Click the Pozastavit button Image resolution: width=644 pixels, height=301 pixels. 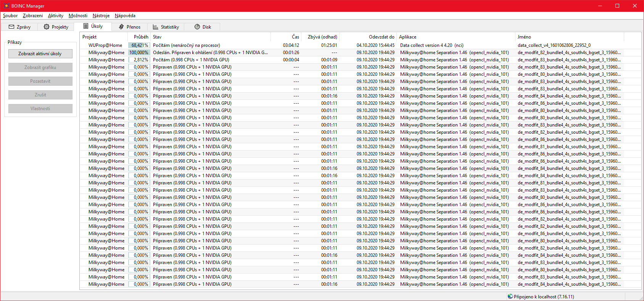(40, 81)
